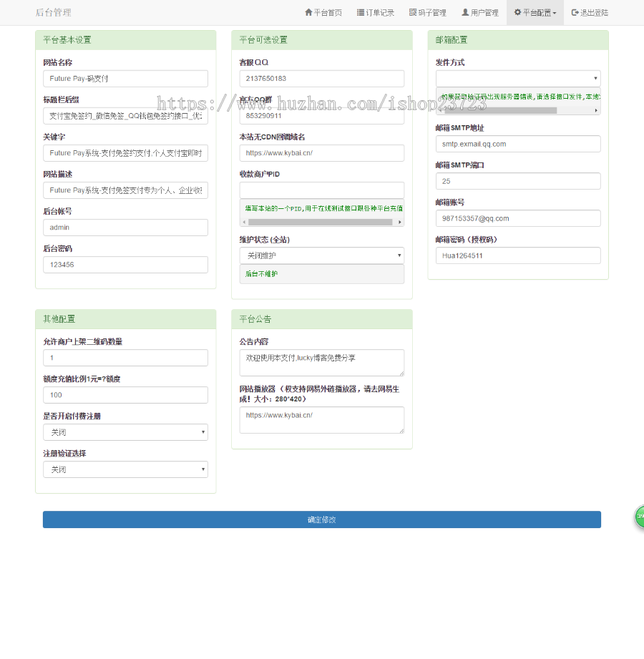Click the 后台管理 brand link
The width and height of the screenshot is (644, 659).
coord(54,13)
